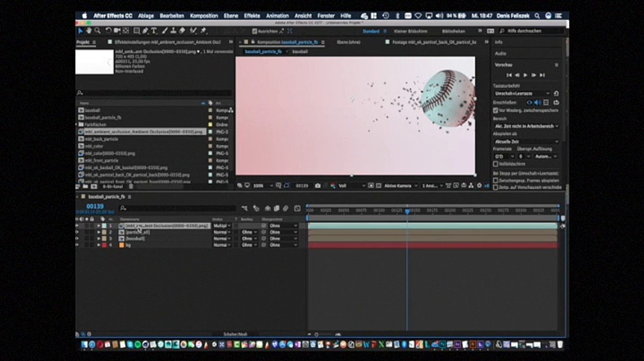Click the volume icon in menu bar
The width and height of the screenshot is (644, 361).
point(439,16)
